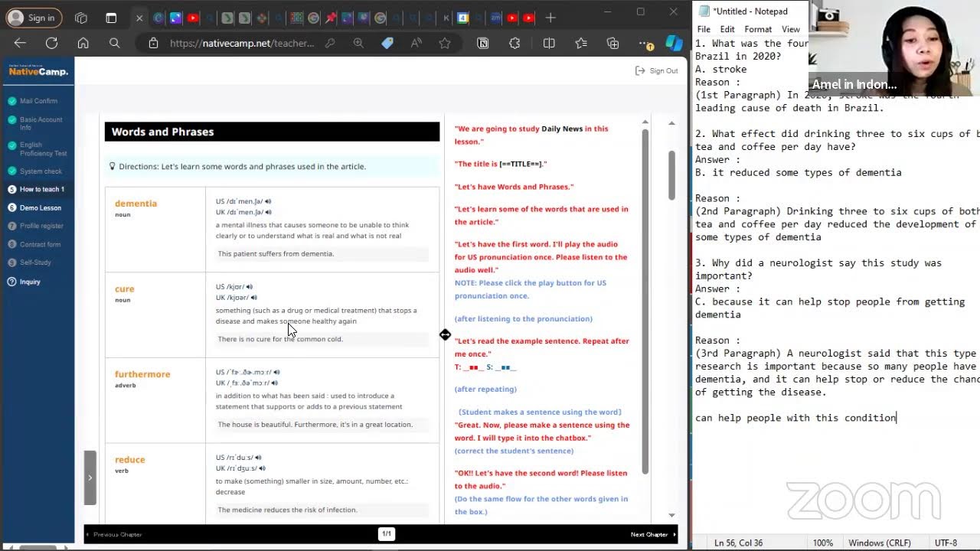This screenshot has height=551, width=980.
Task: Play US pronunciation audio for cure
Action: point(250,287)
